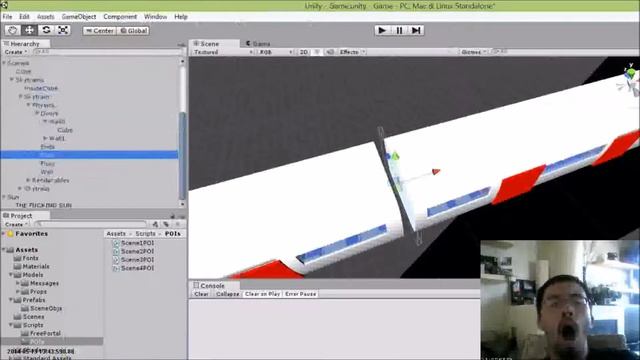This screenshot has width=640, height=360.
Task: Toggle scene audio speaker icon
Action: [x=330, y=52]
